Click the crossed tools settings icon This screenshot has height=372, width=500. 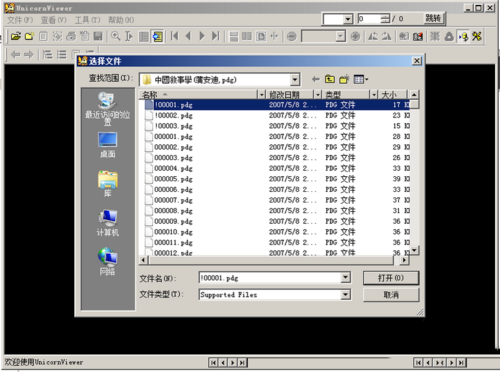(x=477, y=36)
